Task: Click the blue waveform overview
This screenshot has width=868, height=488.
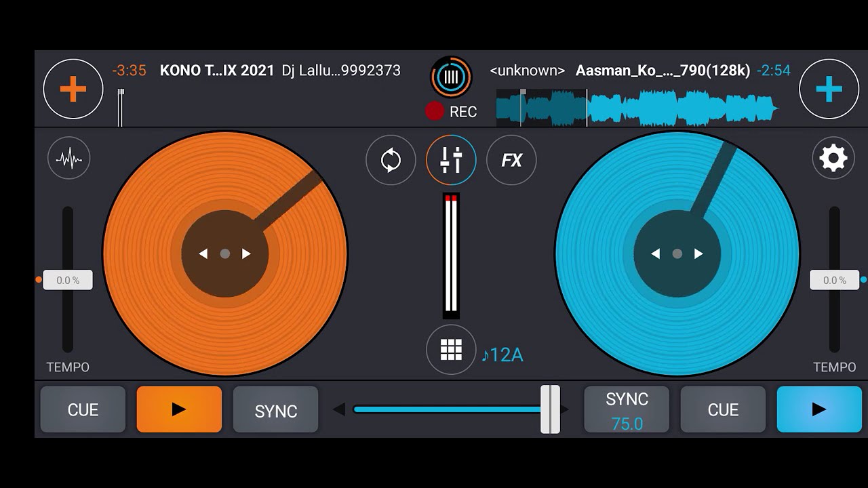Action: (637, 108)
